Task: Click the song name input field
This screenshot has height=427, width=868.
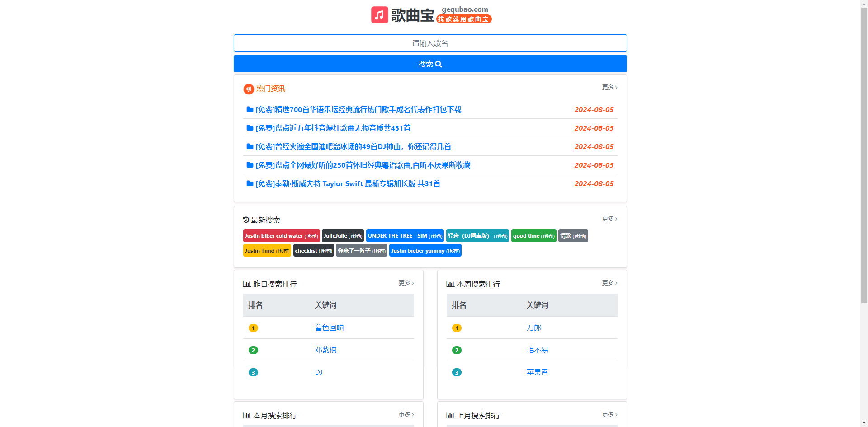Action: (430, 43)
